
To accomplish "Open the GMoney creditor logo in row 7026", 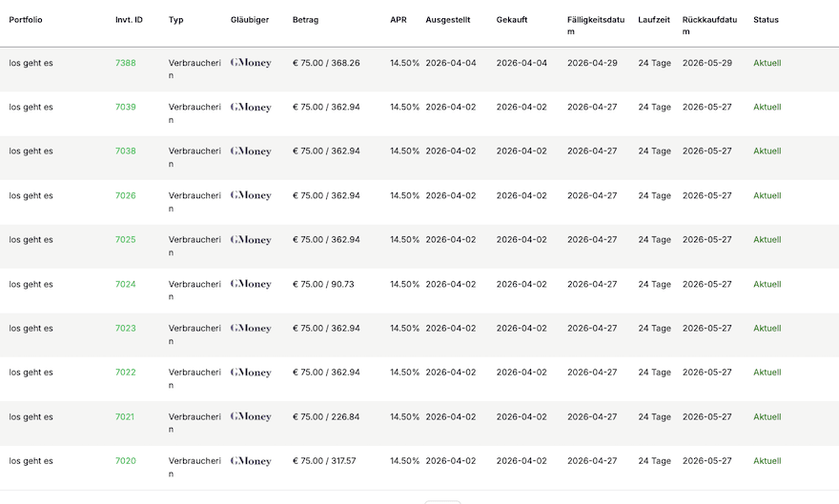I will click(x=251, y=195).
